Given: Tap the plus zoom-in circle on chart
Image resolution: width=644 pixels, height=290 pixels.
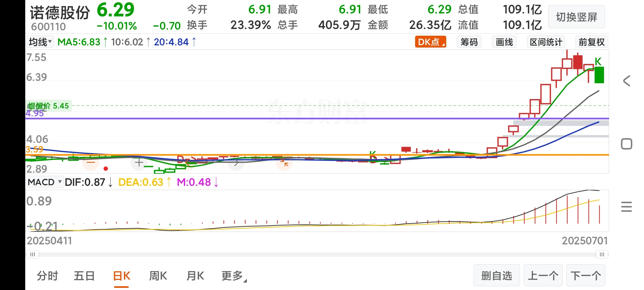Looking at the screenshot, I should (139, 162).
